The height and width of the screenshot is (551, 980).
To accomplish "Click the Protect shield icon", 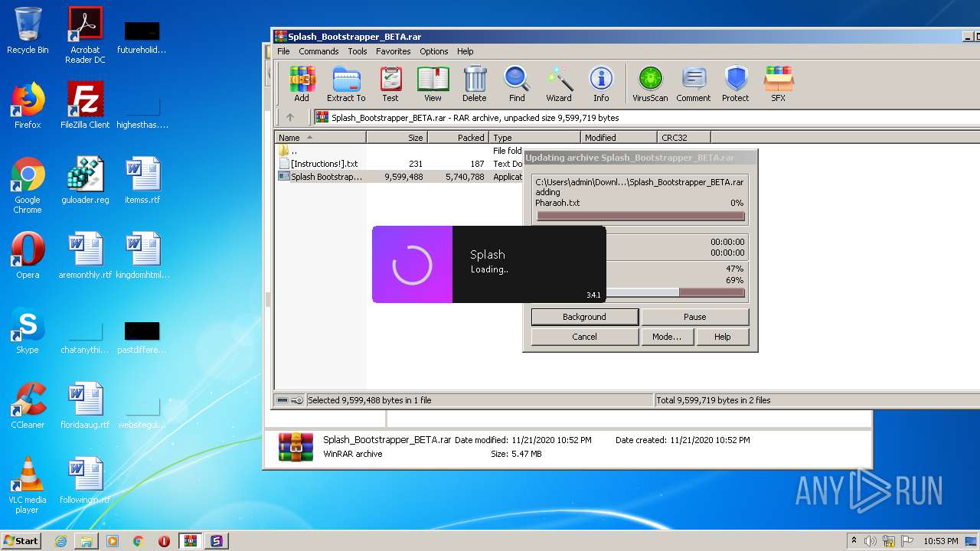I will tap(736, 83).
